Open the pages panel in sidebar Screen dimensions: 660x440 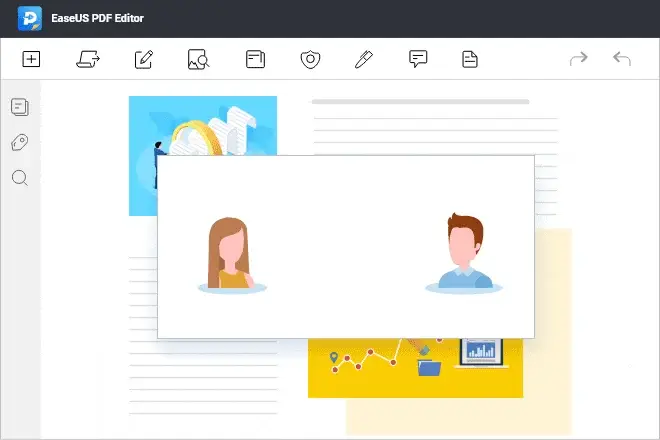[x=19, y=107]
